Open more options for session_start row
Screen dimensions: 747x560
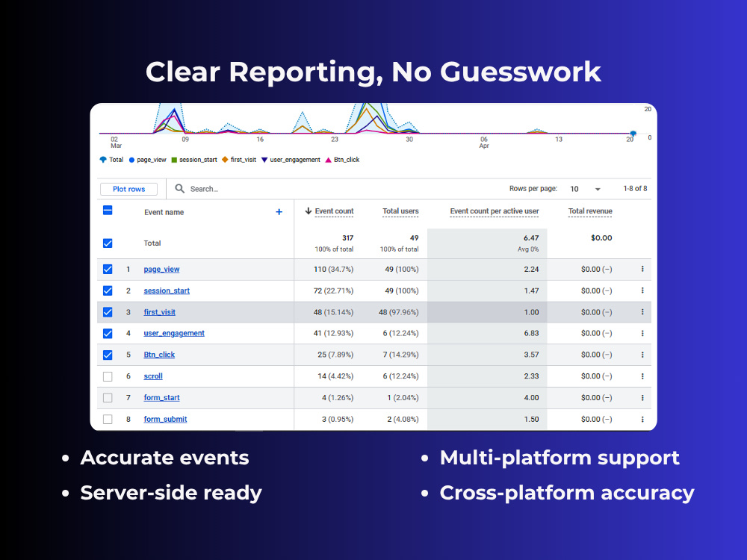(x=642, y=290)
